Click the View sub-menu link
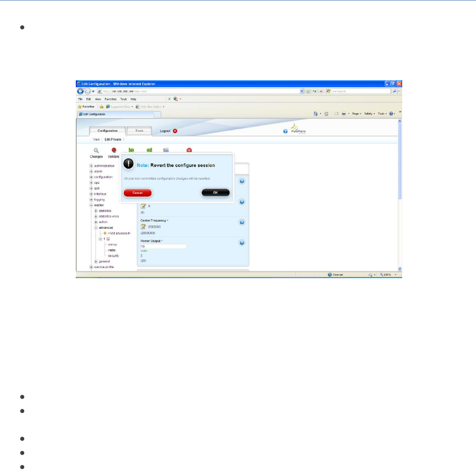The width and height of the screenshot is (476, 473). coord(96,139)
